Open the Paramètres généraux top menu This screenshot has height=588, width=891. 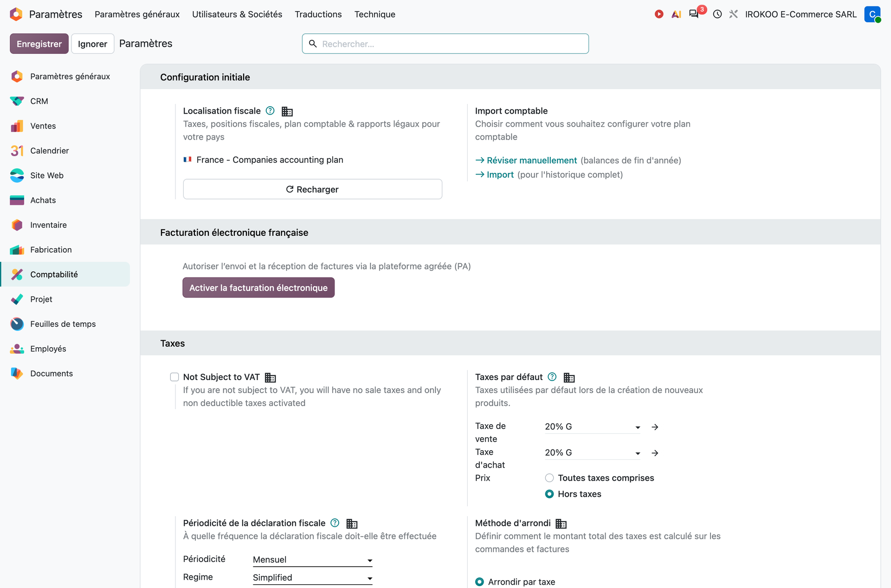click(137, 14)
